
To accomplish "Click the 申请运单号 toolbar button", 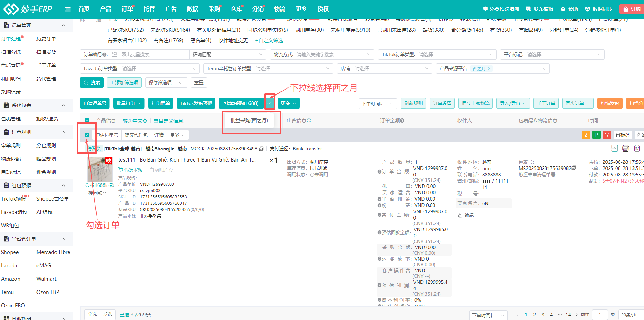I will 95,103.
